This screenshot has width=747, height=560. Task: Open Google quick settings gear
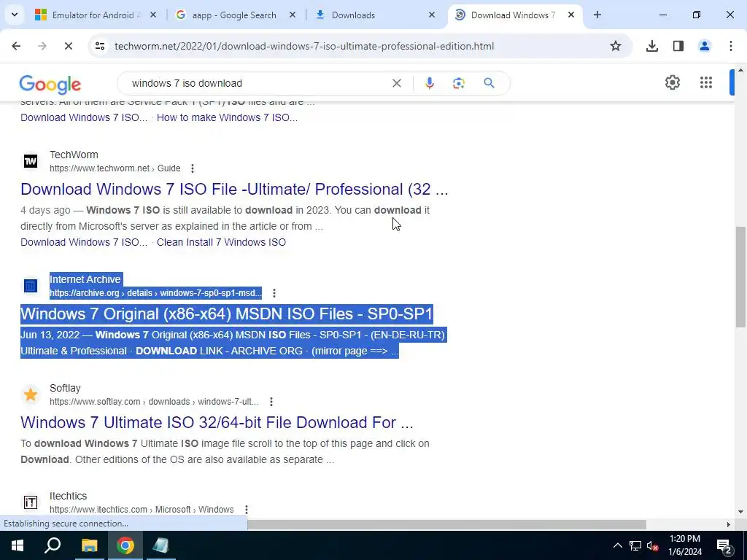(672, 82)
